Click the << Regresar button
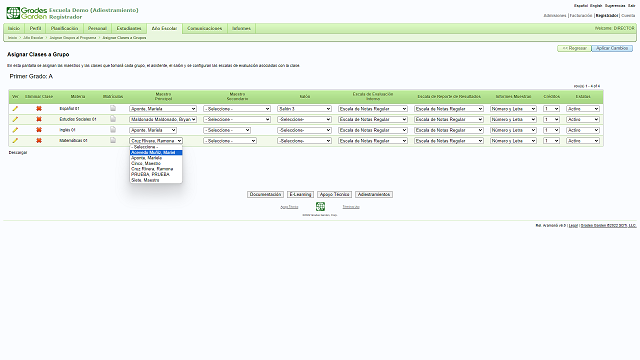This screenshot has height=360, width=640. (x=574, y=48)
